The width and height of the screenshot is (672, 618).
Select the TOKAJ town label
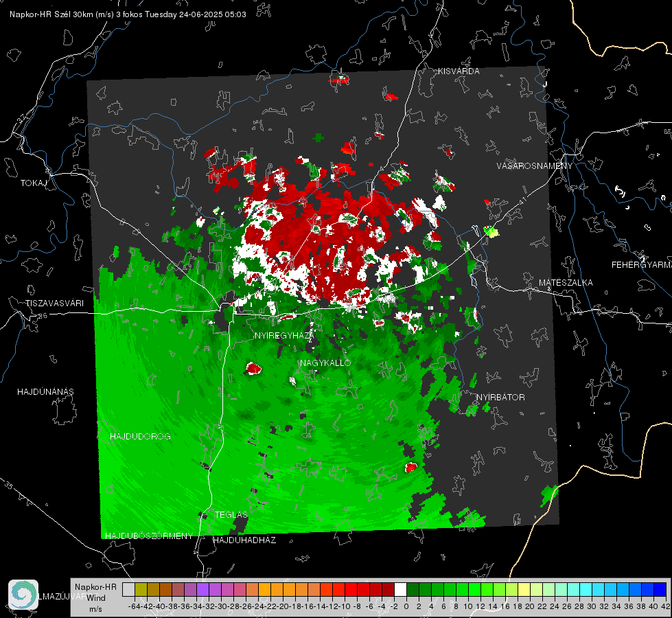tap(34, 183)
